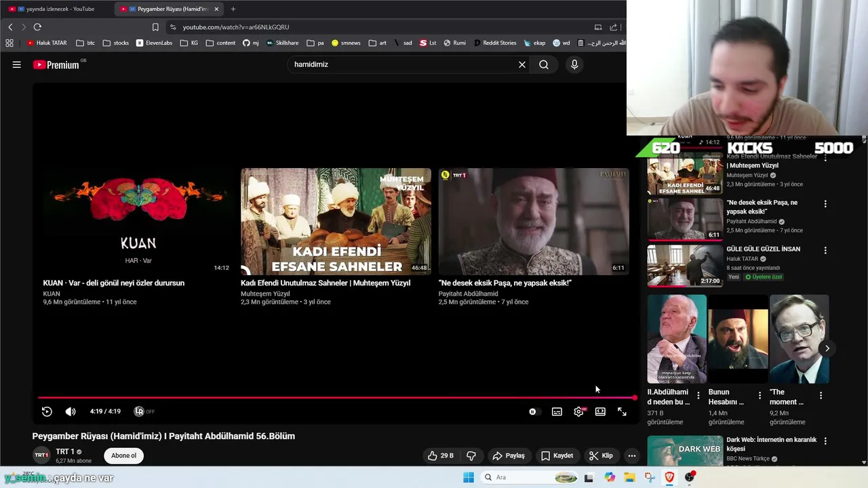Open the browser apps grid icon

pos(9,43)
